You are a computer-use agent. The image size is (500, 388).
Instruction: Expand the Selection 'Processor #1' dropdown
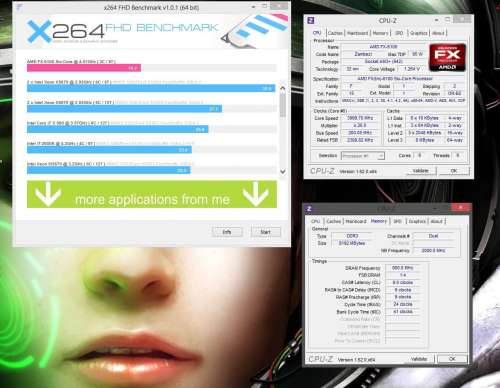point(363,156)
